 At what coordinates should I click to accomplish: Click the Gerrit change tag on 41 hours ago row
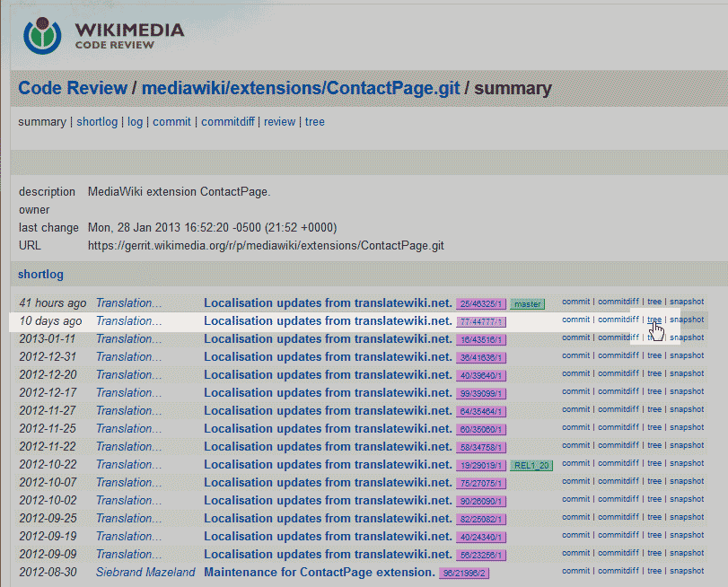481,304
